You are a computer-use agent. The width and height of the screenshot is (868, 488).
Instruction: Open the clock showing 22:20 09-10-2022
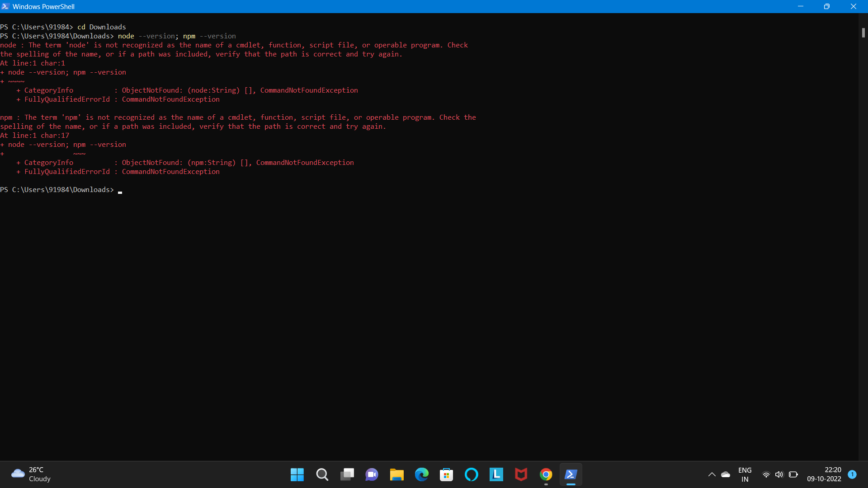(824, 474)
